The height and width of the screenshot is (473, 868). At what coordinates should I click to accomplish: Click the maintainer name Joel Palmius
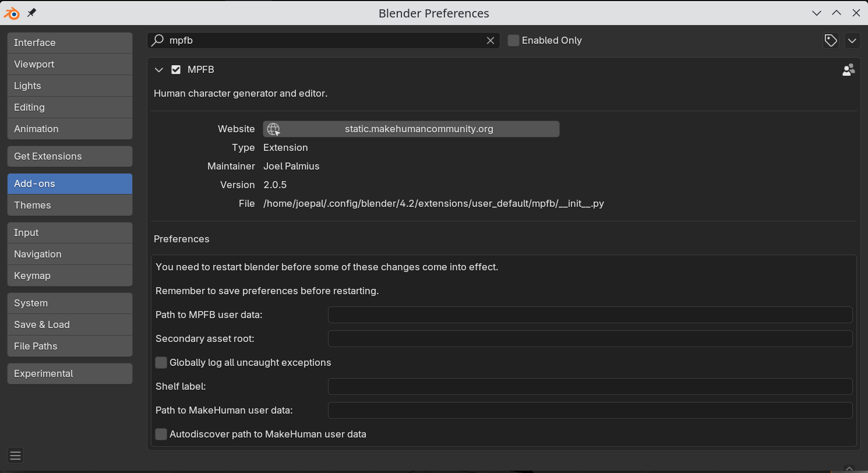tap(291, 167)
